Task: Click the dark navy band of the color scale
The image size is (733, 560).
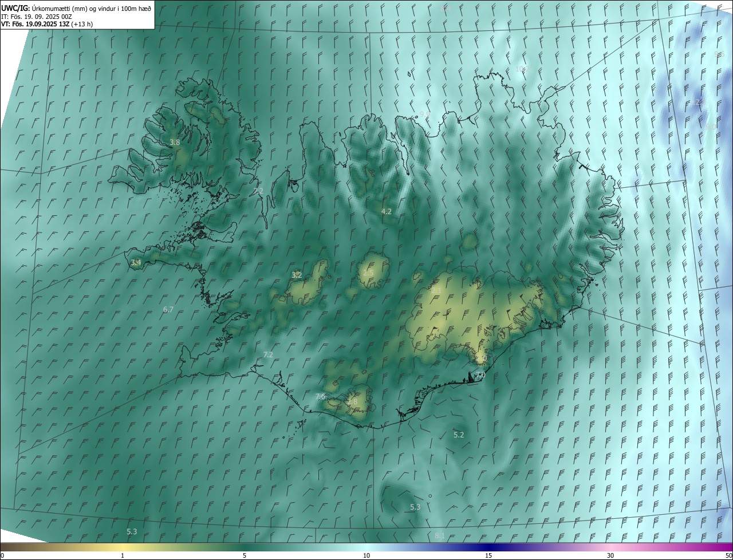Action: (488, 547)
